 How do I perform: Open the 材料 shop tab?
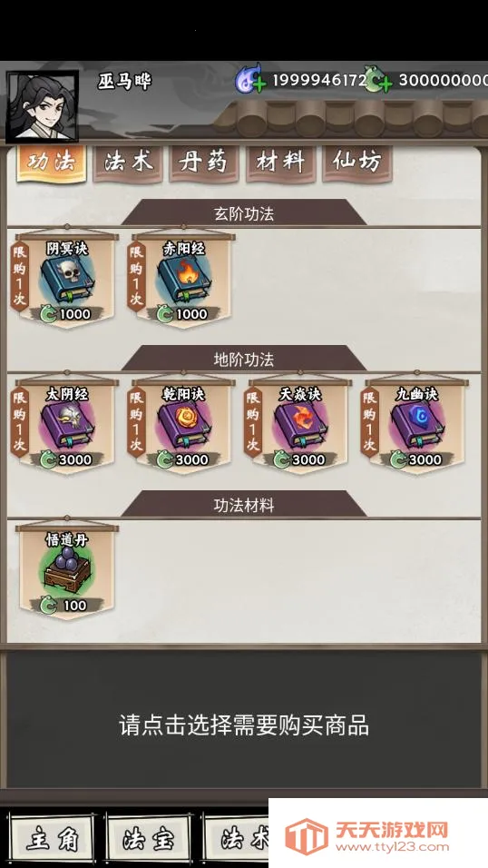tap(280, 163)
